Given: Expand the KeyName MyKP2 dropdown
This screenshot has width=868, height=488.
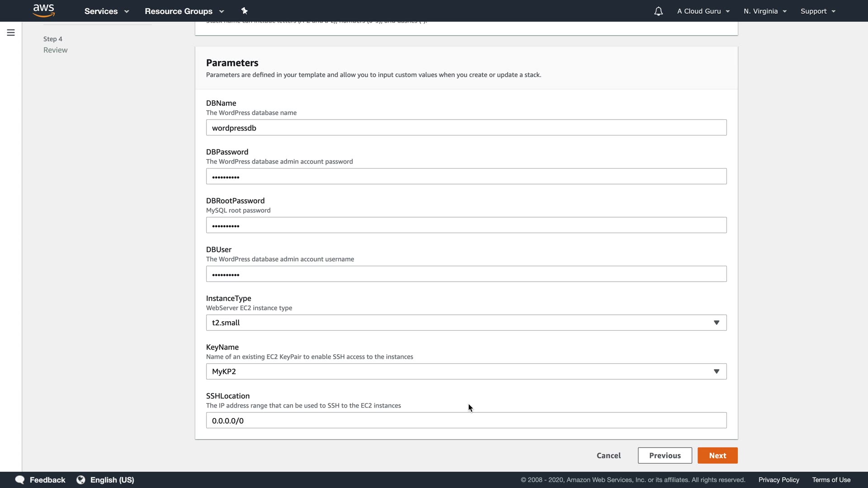Looking at the screenshot, I should (x=466, y=371).
